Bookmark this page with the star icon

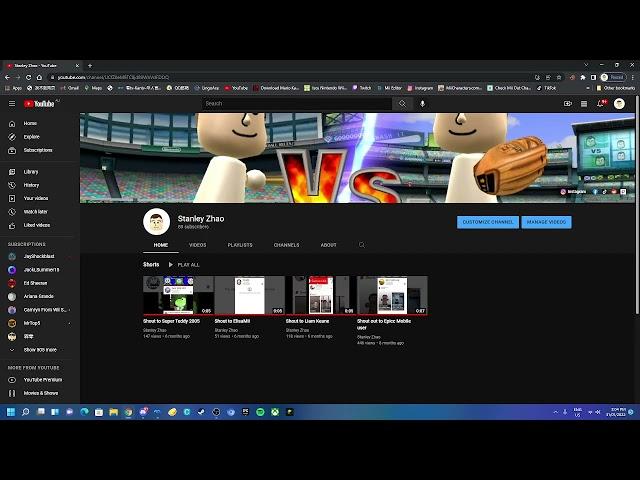pyautogui.click(x=559, y=77)
